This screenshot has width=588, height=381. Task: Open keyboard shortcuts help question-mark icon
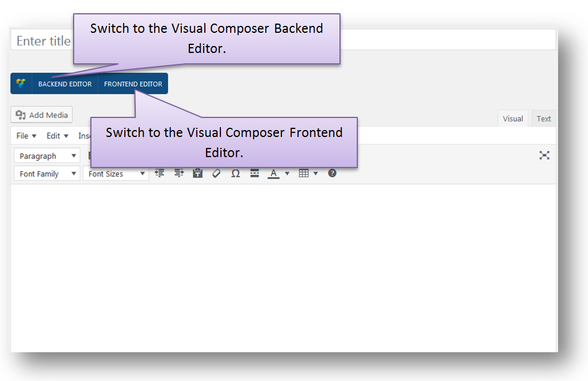coord(332,173)
